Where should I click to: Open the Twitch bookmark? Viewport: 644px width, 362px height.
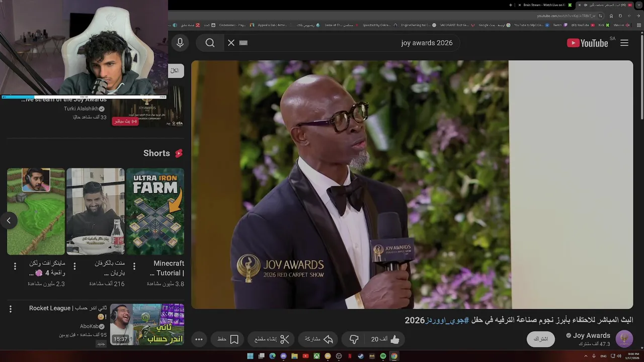point(560,25)
